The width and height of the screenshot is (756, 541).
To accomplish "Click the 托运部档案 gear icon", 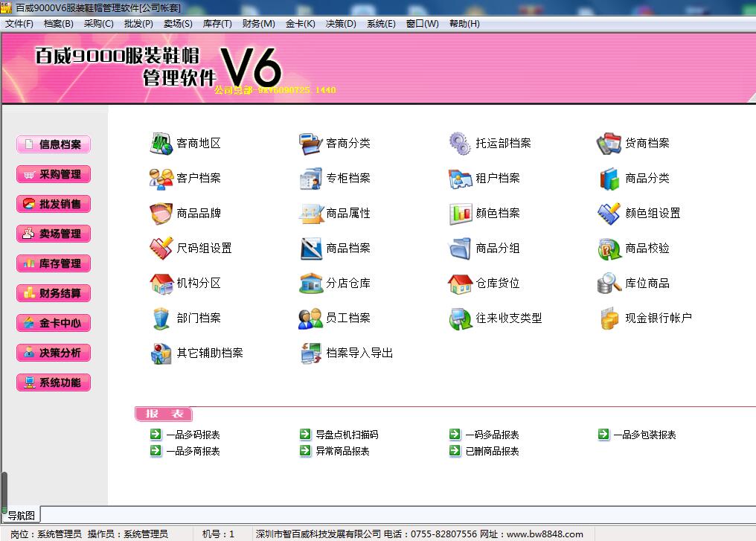I will click(460, 143).
